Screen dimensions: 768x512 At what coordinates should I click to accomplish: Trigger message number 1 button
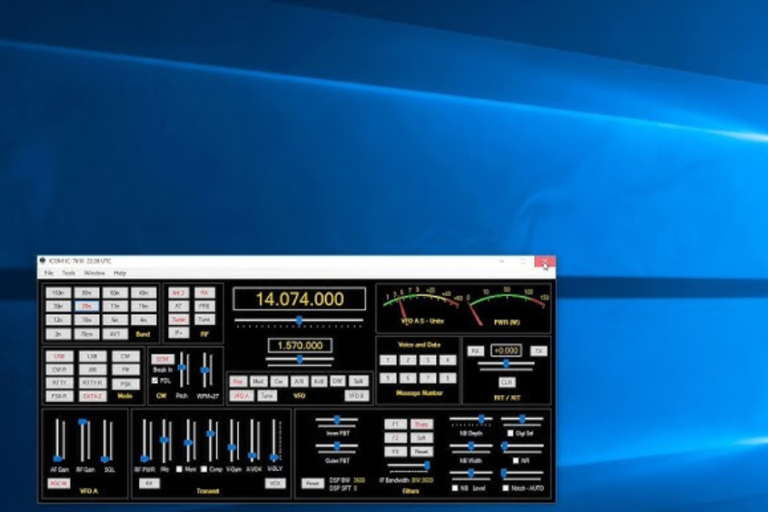387,360
